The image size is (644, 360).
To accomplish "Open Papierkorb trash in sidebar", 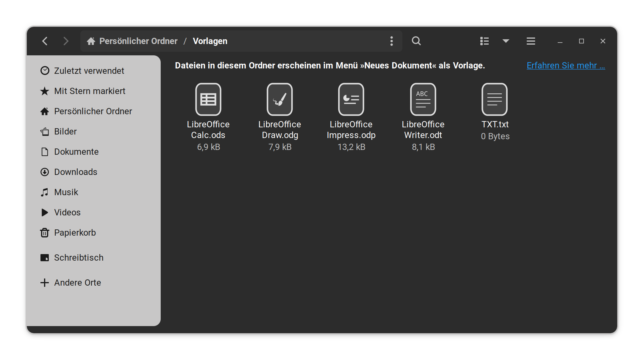I will click(x=74, y=233).
